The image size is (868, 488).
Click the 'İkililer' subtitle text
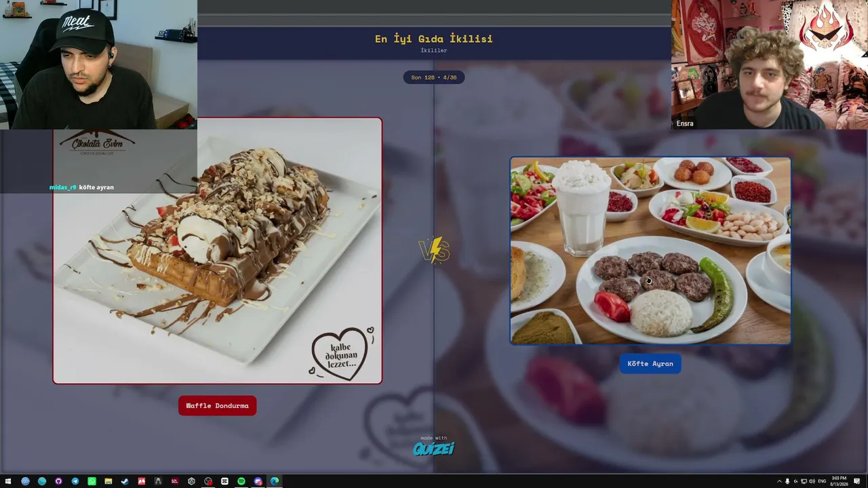434,51
